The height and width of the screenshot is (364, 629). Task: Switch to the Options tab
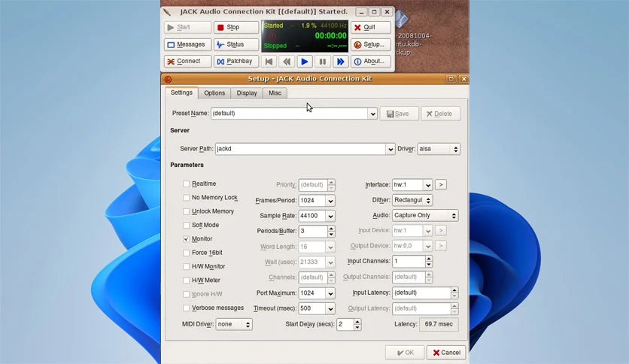[x=214, y=93]
